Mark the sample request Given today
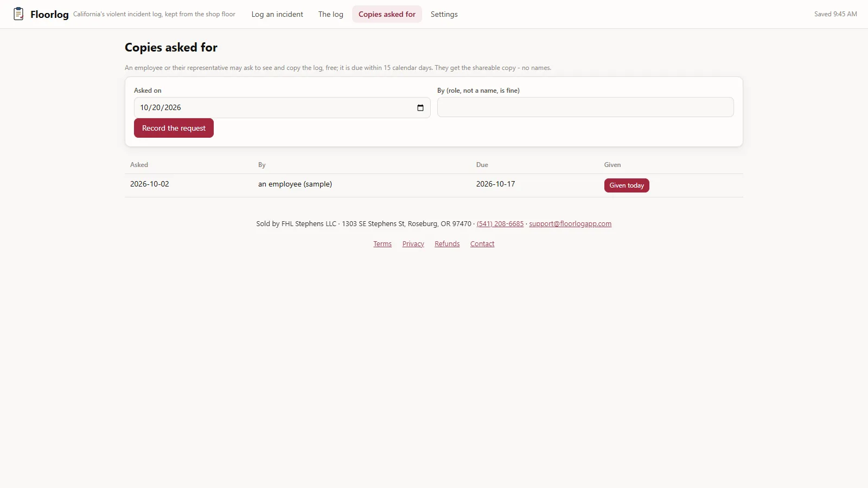868x488 pixels. coord(627,185)
